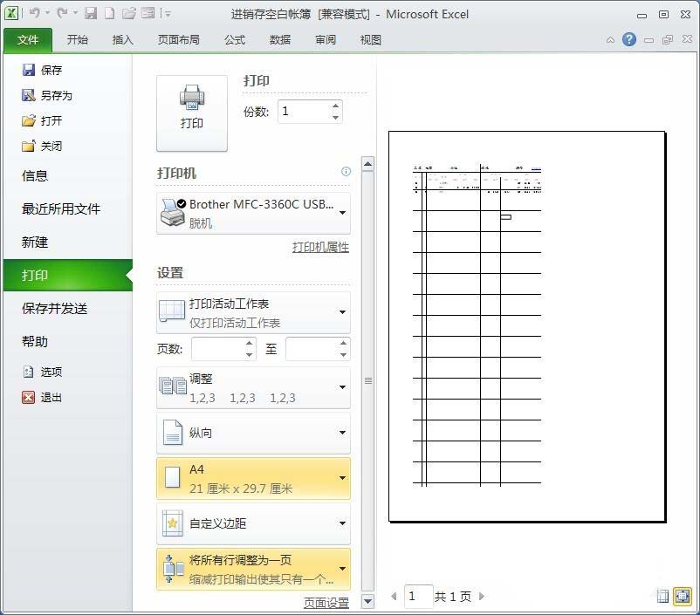Open the 将所有行调整为一页 scaling dropdown
This screenshot has height=615, width=700.
[254, 569]
